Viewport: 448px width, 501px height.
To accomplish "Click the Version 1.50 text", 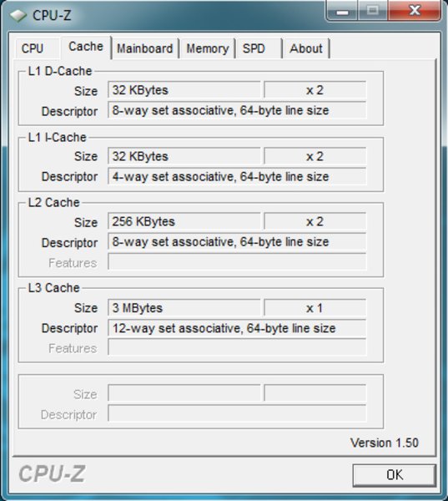I will [x=384, y=443].
